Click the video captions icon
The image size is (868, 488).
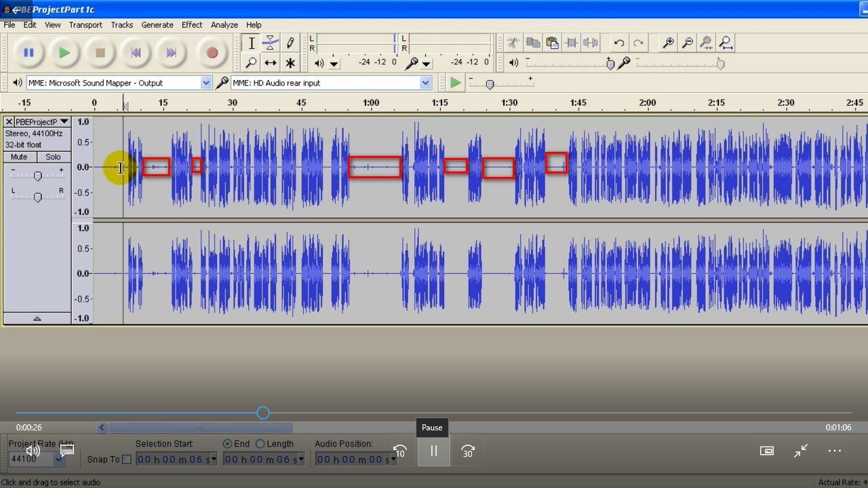(67, 449)
